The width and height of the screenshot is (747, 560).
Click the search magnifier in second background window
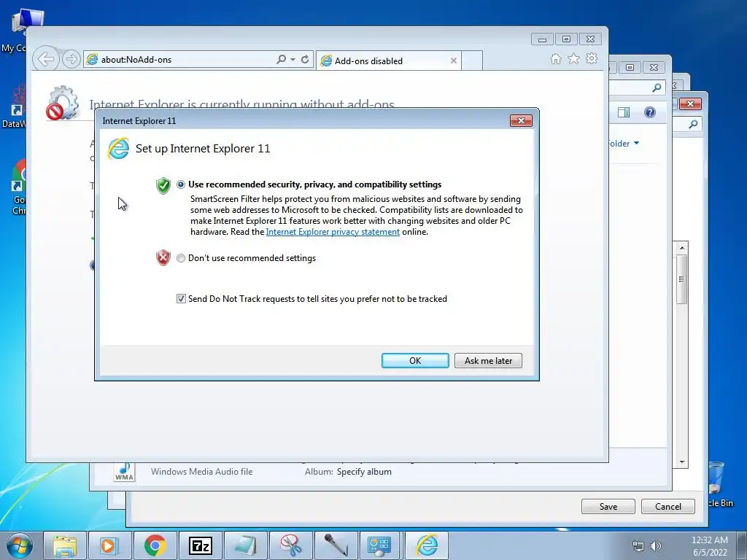click(x=657, y=87)
